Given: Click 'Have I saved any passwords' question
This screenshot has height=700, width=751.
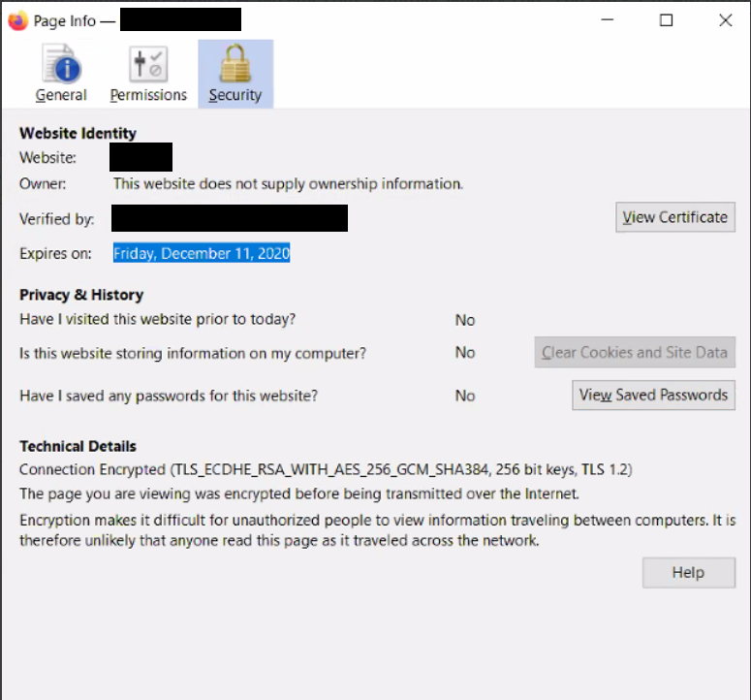Looking at the screenshot, I should pos(169,396).
